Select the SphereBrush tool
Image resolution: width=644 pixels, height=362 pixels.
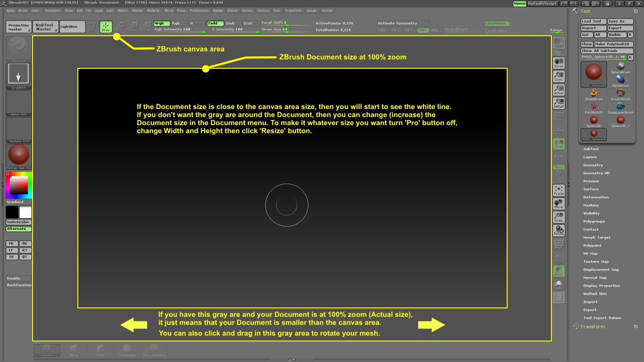(620, 67)
